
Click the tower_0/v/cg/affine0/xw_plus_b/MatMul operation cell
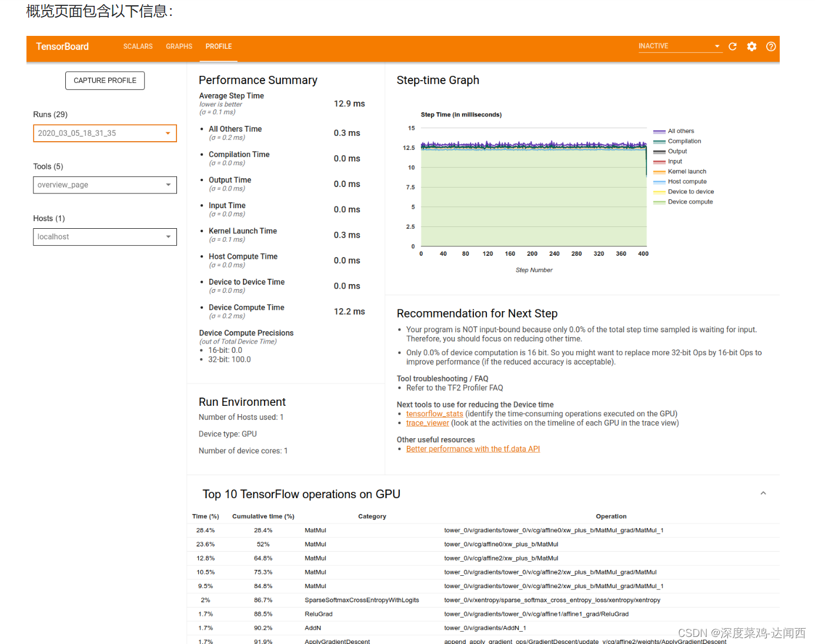pyautogui.click(x=501, y=545)
